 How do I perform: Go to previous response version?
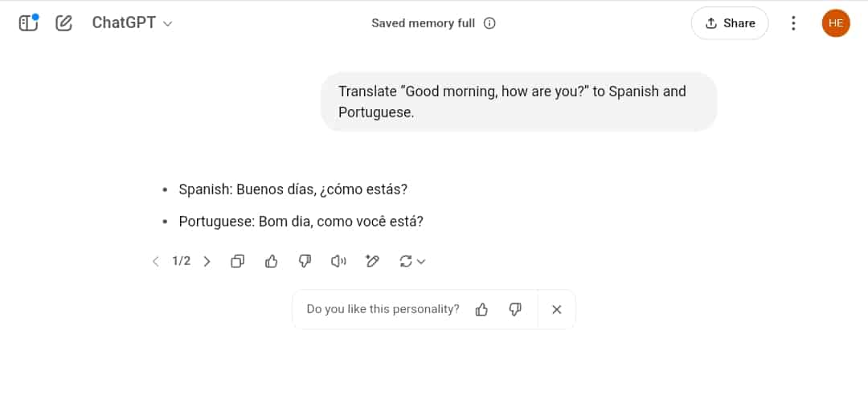pos(156,262)
